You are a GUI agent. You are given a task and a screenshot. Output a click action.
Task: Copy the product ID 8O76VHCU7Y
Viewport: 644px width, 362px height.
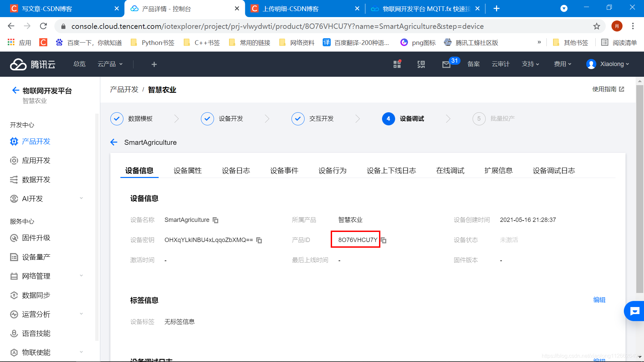point(384,240)
